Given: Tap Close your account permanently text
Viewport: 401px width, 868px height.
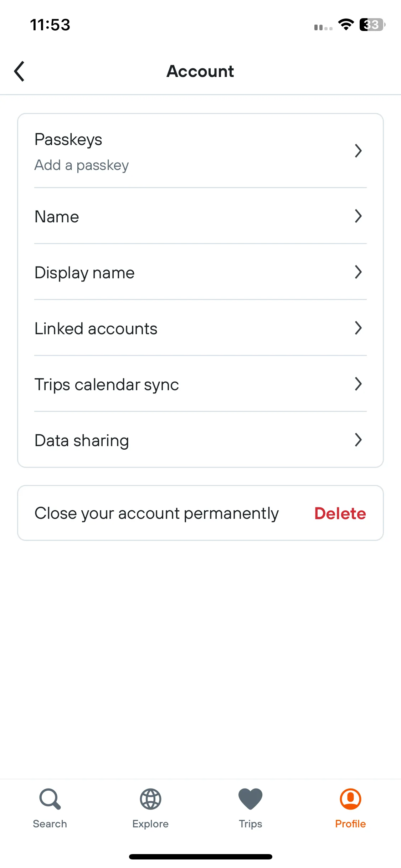Looking at the screenshot, I should [x=156, y=513].
